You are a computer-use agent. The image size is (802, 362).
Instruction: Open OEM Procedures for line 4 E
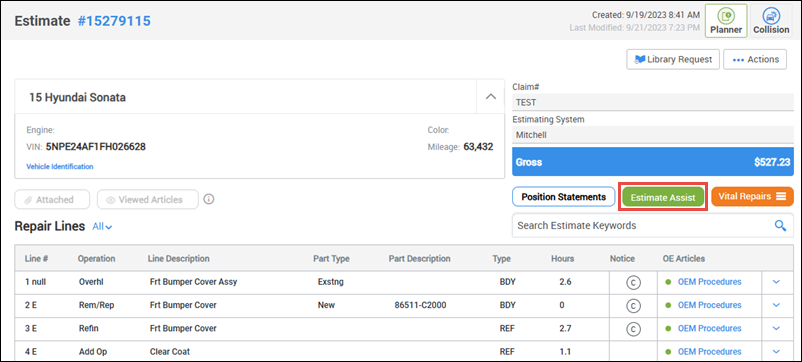click(x=709, y=352)
